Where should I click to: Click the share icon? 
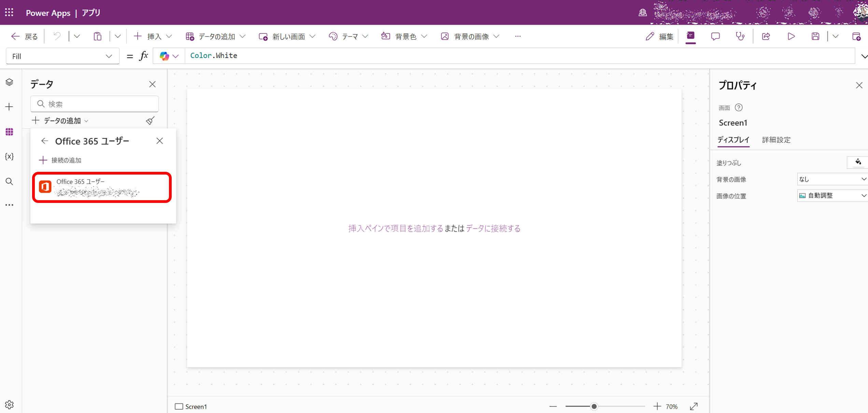coord(766,36)
